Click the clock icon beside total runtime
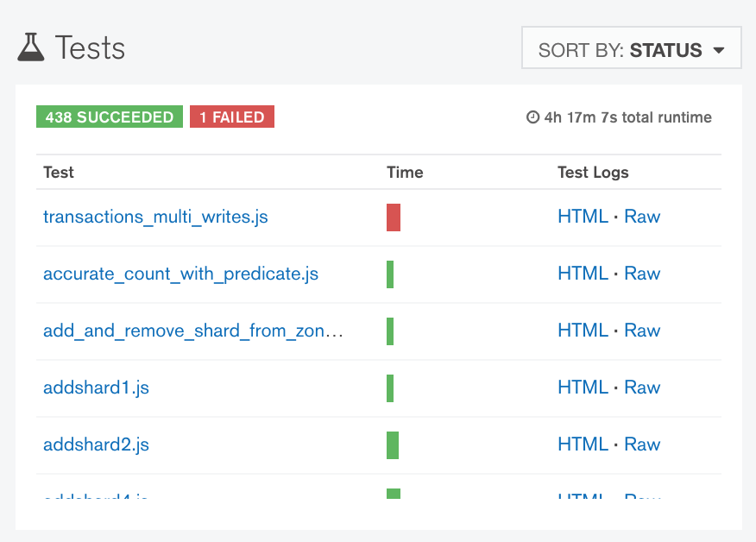The image size is (756, 542). [532, 117]
